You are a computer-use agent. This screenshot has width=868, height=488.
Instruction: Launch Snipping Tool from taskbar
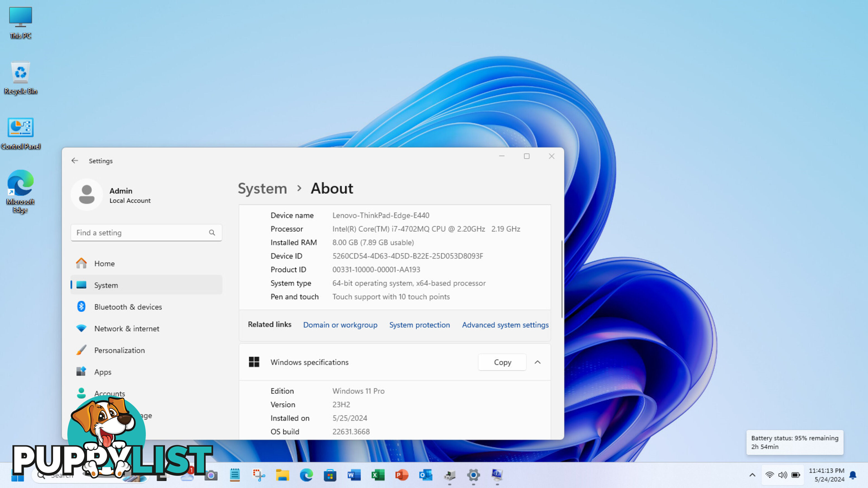(x=258, y=475)
